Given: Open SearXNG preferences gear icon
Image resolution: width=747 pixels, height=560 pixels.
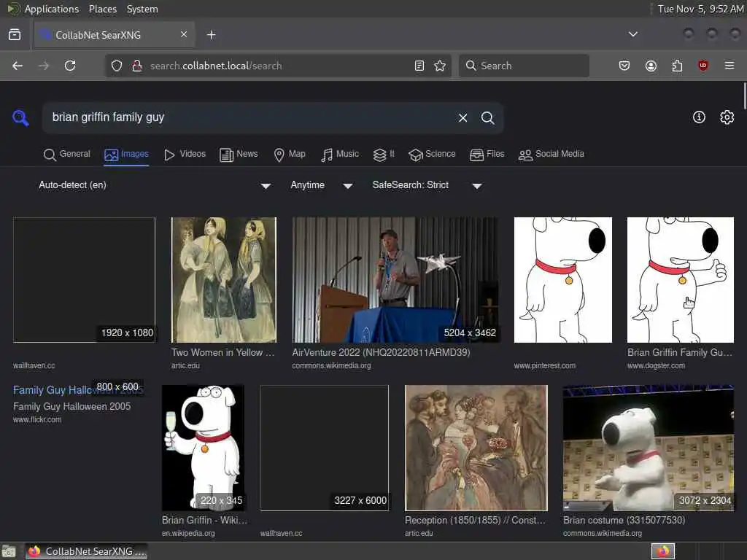Looking at the screenshot, I should [x=727, y=117].
